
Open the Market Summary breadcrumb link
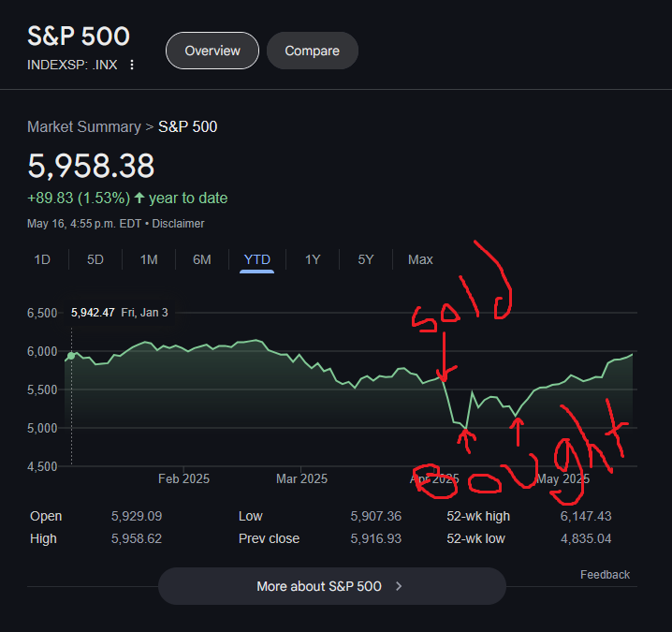coord(84,127)
